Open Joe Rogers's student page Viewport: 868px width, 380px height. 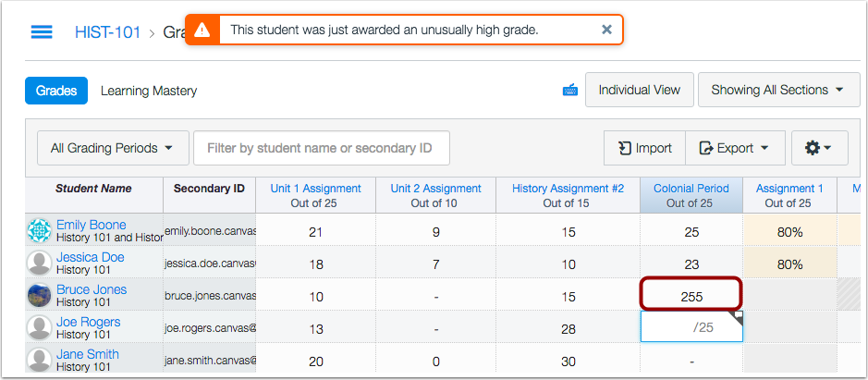[x=88, y=321]
